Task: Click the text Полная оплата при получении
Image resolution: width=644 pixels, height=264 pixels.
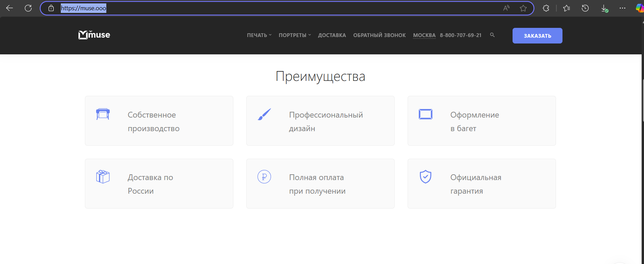Action: point(317,184)
